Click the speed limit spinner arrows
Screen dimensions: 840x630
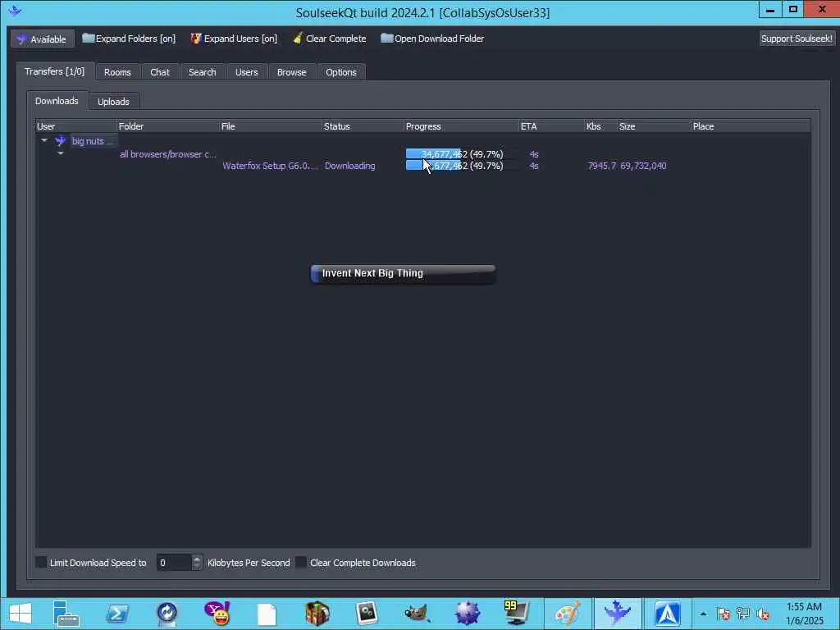pyautogui.click(x=197, y=563)
